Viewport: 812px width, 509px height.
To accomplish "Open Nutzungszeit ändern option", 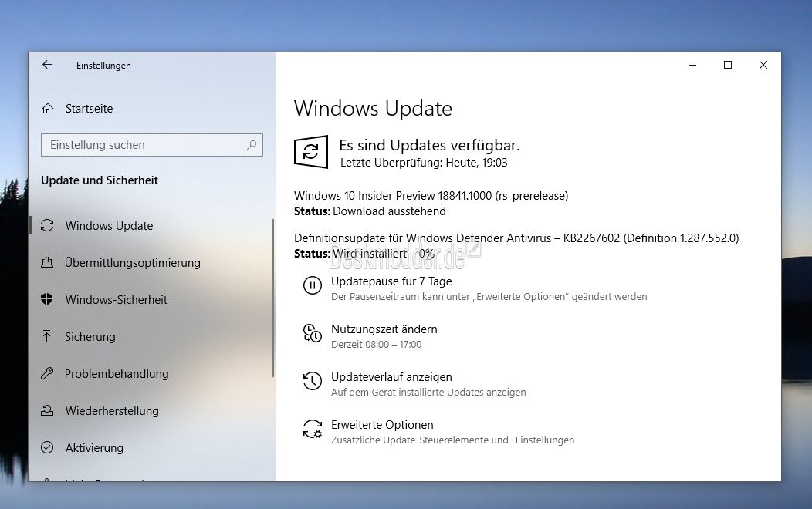I will pos(384,329).
